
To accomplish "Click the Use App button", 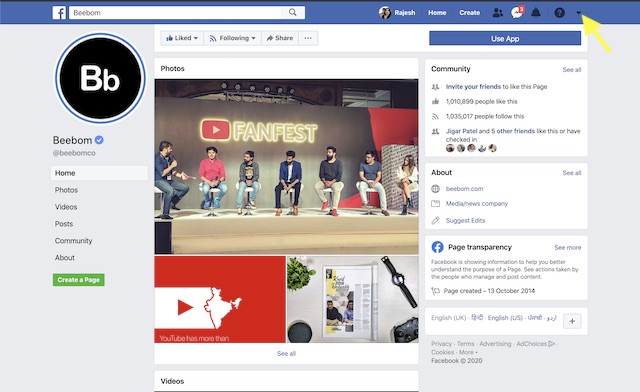I will tap(505, 38).
